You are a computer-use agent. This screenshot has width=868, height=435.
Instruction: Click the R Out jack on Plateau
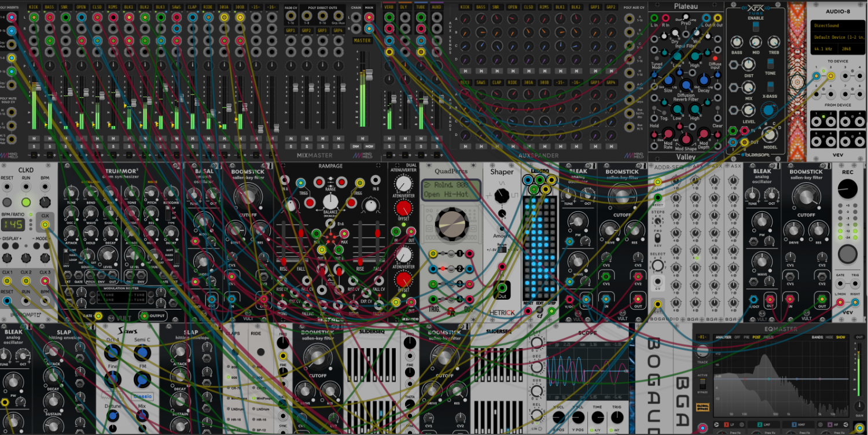(718, 18)
